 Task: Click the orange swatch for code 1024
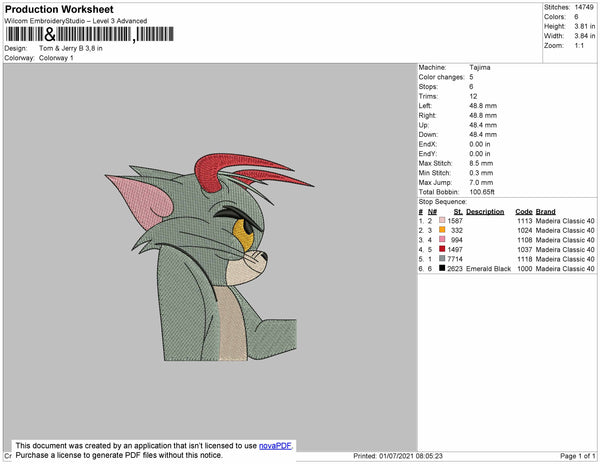(442, 230)
